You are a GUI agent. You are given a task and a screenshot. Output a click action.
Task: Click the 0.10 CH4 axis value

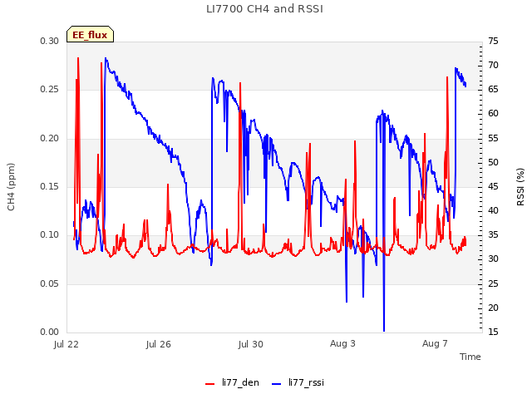(x=50, y=235)
